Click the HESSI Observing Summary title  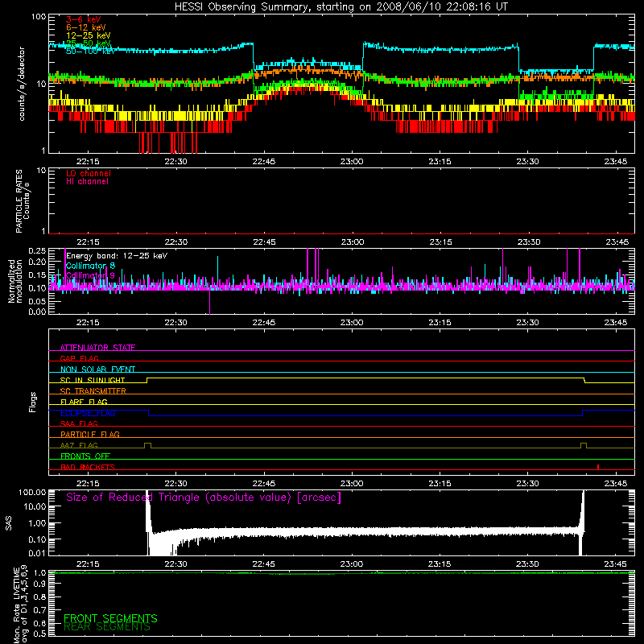pos(341,7)
